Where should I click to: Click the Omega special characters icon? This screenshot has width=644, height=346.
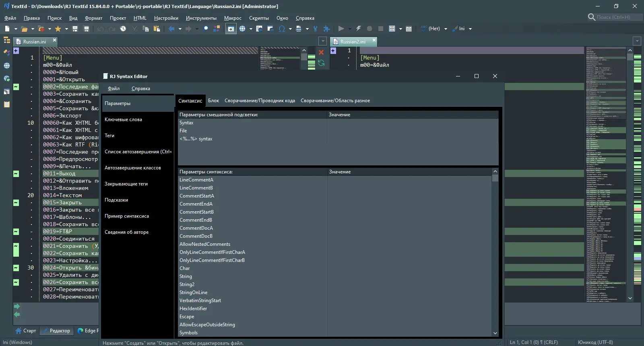(282, 29)
